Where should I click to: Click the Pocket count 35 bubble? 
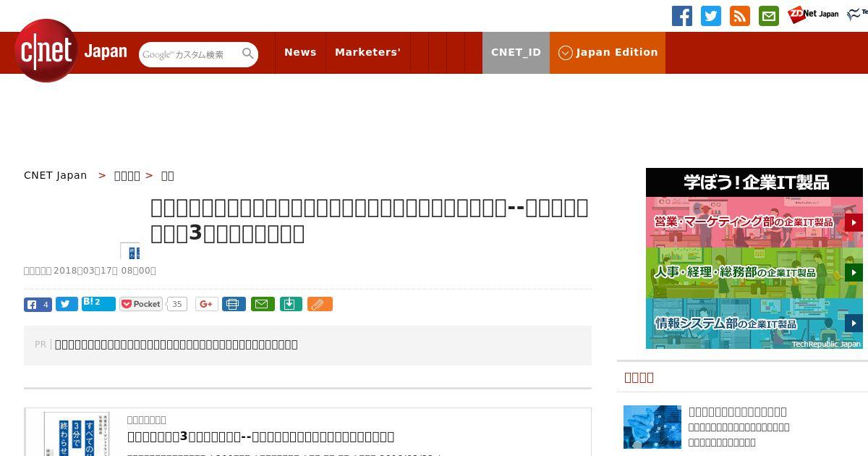(176, 304)
